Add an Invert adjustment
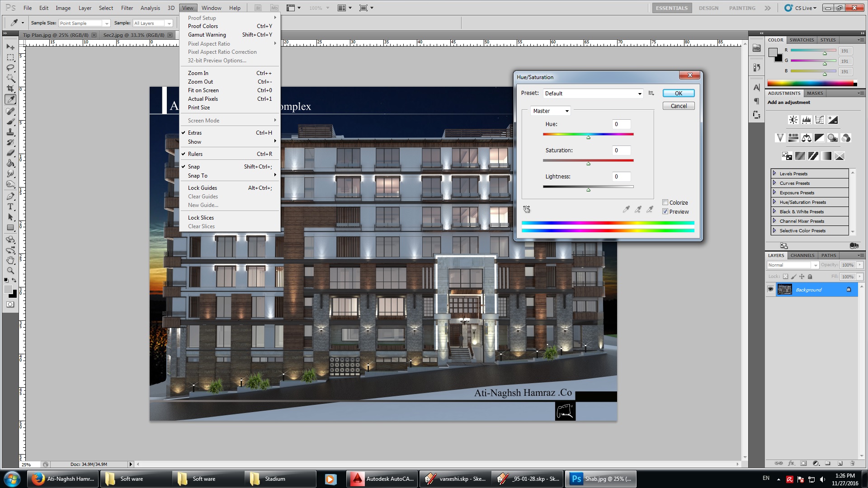Screen dimensions: 868x488 tap(787, 156)
